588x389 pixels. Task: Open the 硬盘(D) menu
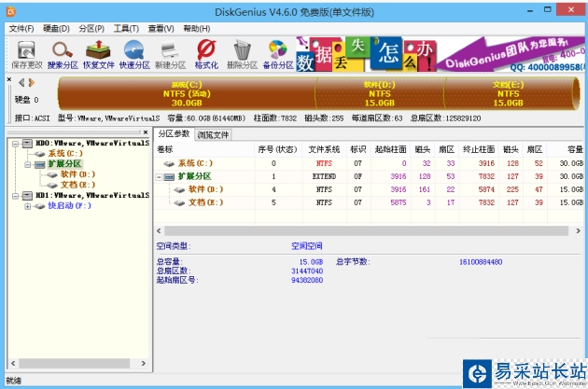tap(56, 29)
